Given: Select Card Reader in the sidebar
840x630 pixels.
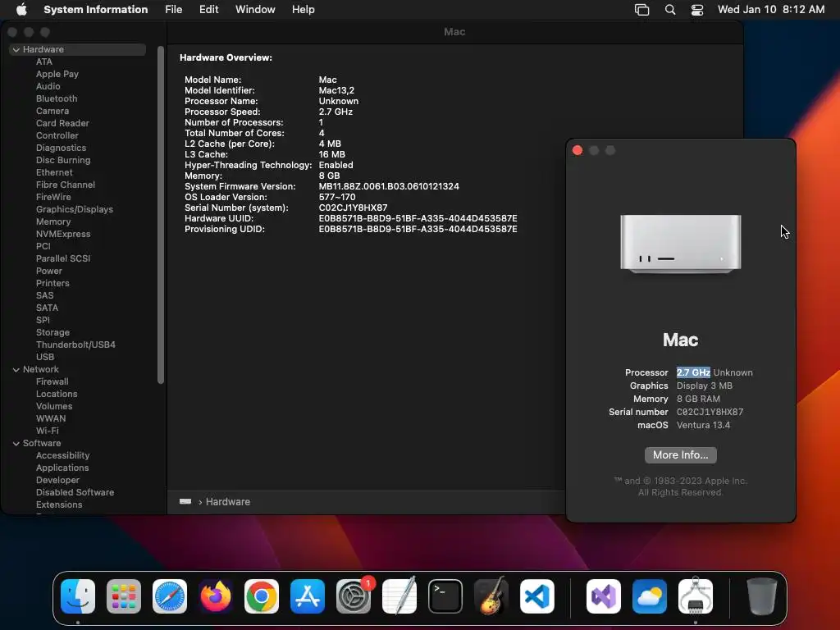Looking at the screenshot, I should coord(62,123).
